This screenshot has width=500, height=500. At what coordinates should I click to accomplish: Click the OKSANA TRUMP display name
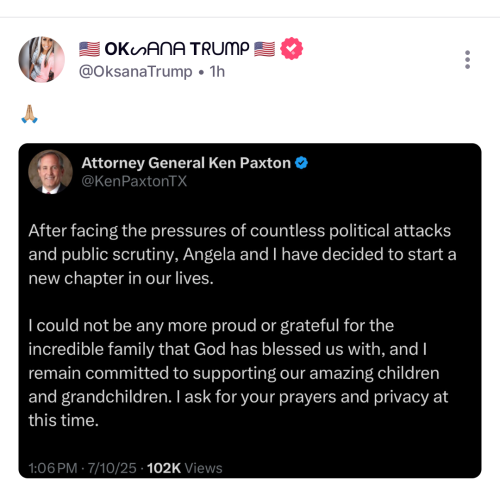(177, 49)
